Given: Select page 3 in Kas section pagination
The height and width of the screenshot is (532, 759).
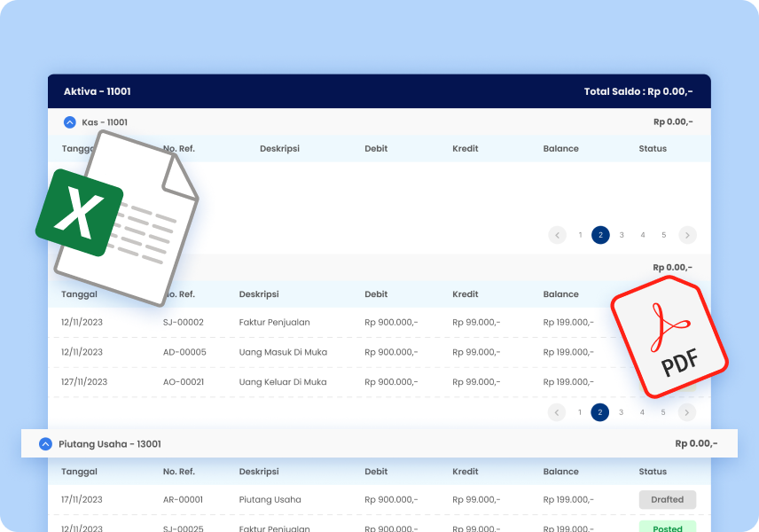Looking at the screenshot, I should click(622, 235).
